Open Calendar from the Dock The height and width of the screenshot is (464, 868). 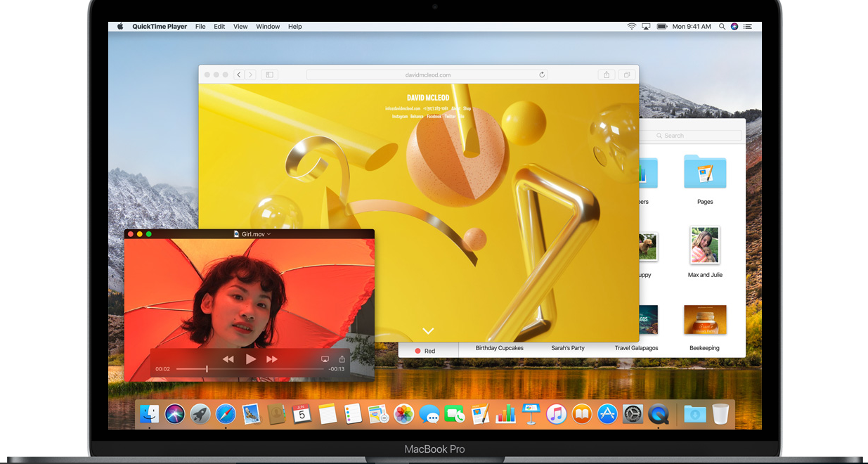pyautogui.click(x=302, y=414)
